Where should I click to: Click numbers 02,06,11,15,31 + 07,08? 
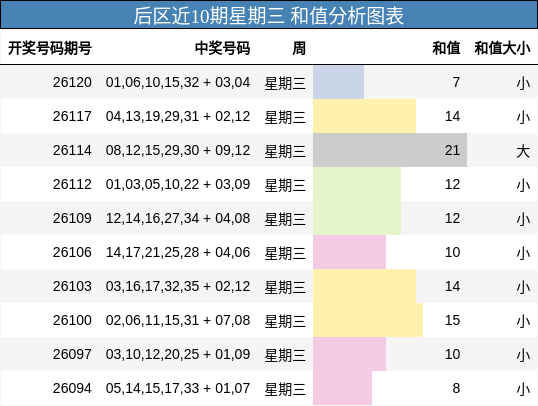point(178,320)
